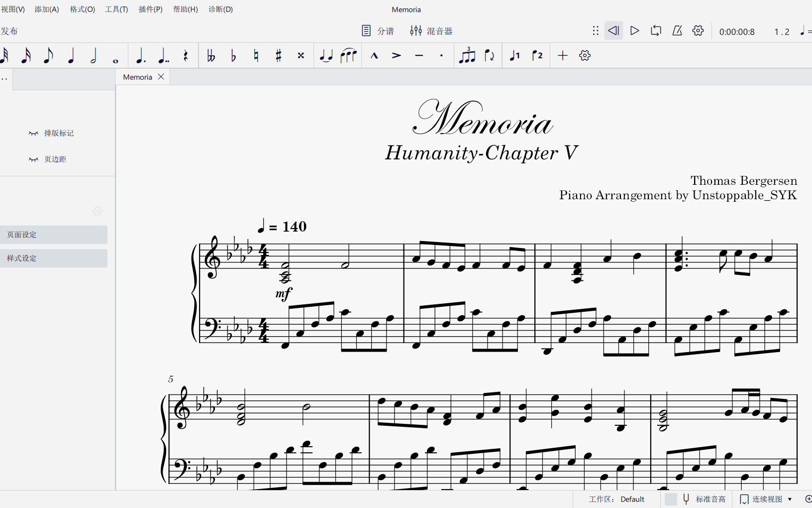
Task: Close the Memoria score tab
Action: (x=161, y=77)
